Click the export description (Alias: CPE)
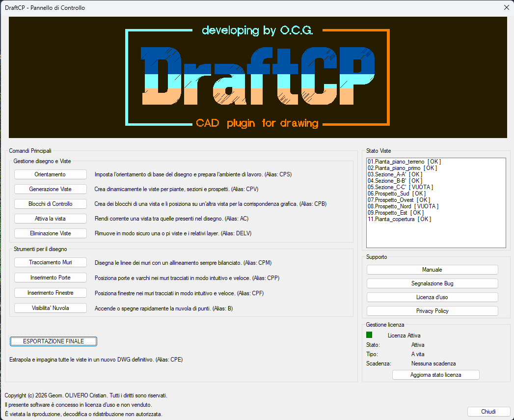Screen dimensions: 514x420 pyautogui.click(x=96, y=360)
